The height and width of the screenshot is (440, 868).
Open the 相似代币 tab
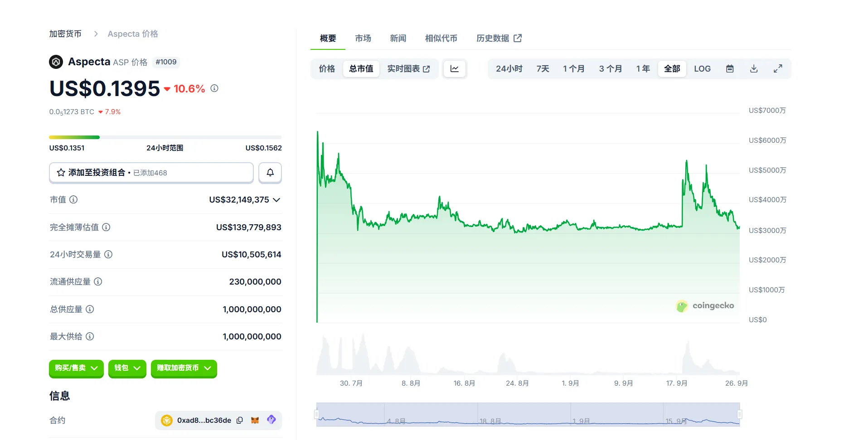pyautogui.click(x=441, y=39)
